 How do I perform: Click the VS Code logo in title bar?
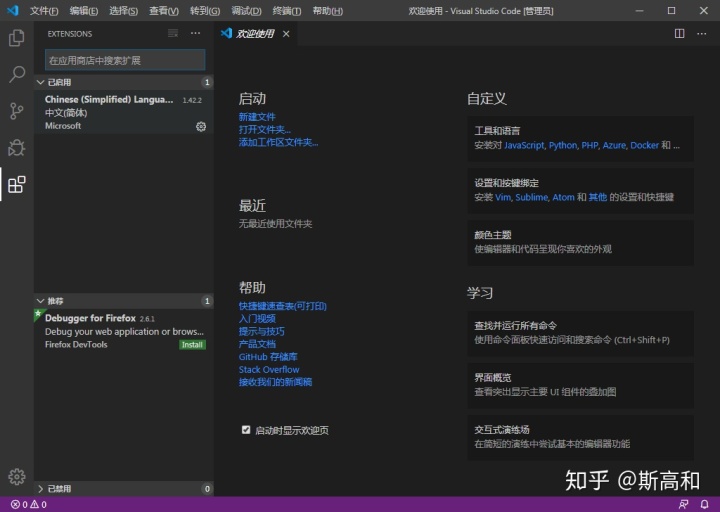[13, 10]
